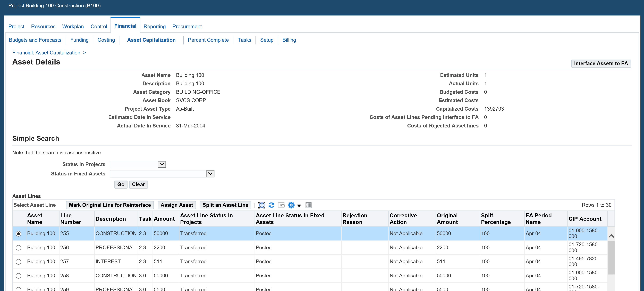
Task: Click the Clear search button
Action: (x=139, y=184)
